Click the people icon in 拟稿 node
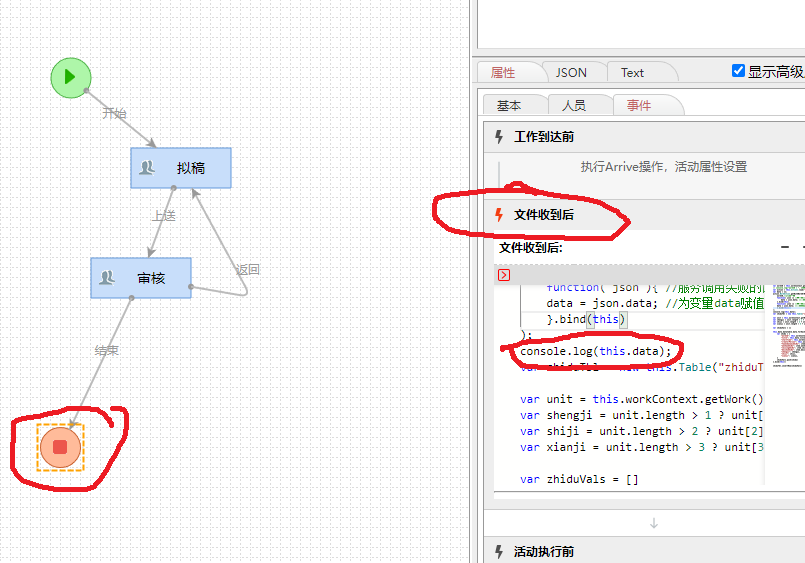805x563 pixels. tap(147, 167)
